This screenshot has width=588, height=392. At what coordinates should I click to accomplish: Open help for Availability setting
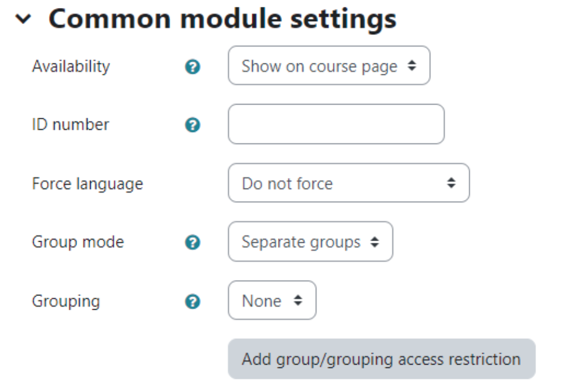tap(193, 67)
